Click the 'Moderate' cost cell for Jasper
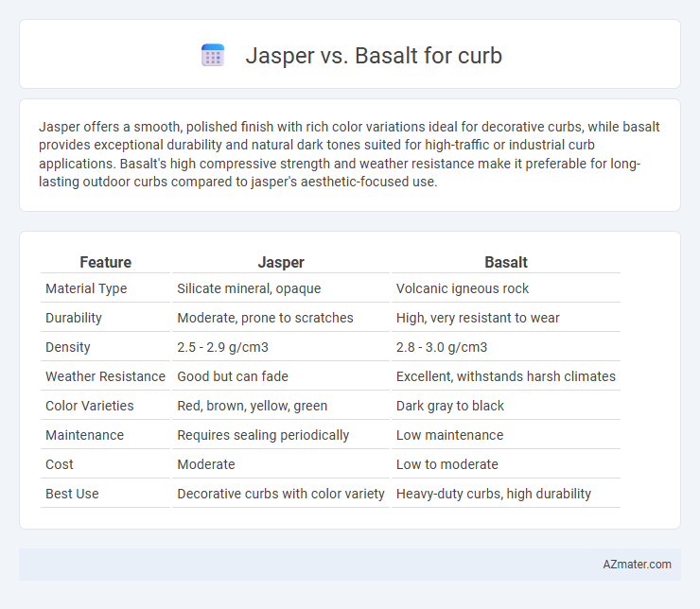The image size is (700, 609). tap(206, 464)
